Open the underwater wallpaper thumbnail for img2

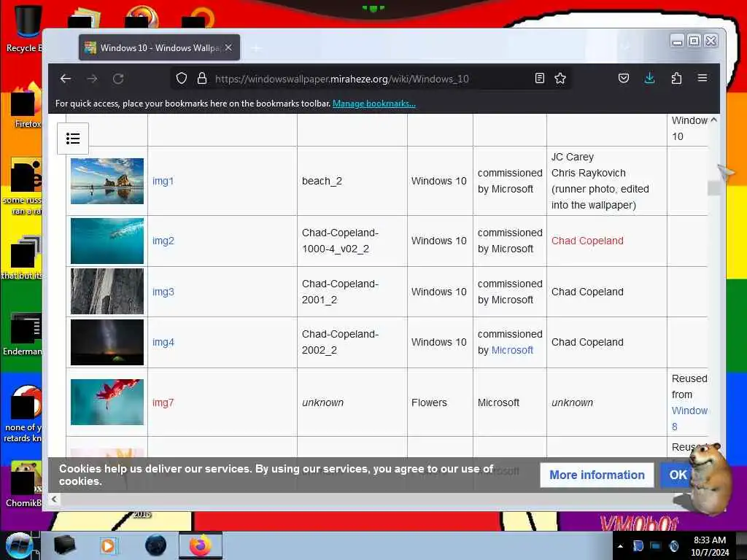click(x=107, y=241)
